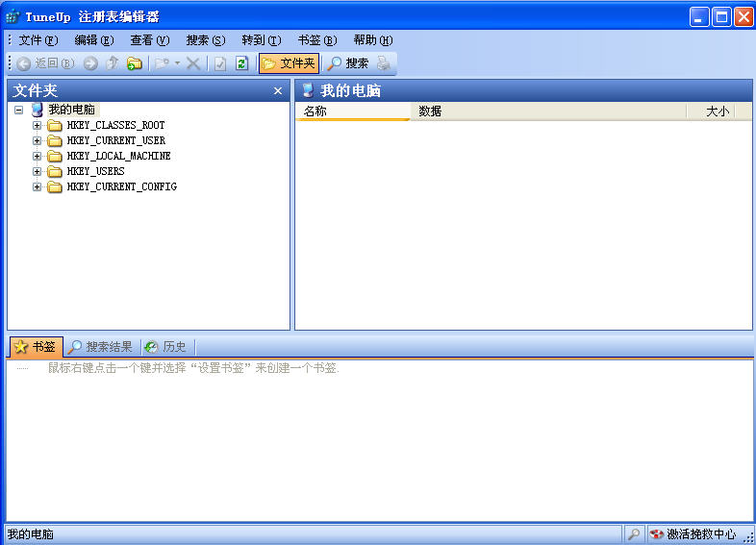The image size is (756, 545).
Task: Select the HKEY_USERS key
Action: point(95,171)
